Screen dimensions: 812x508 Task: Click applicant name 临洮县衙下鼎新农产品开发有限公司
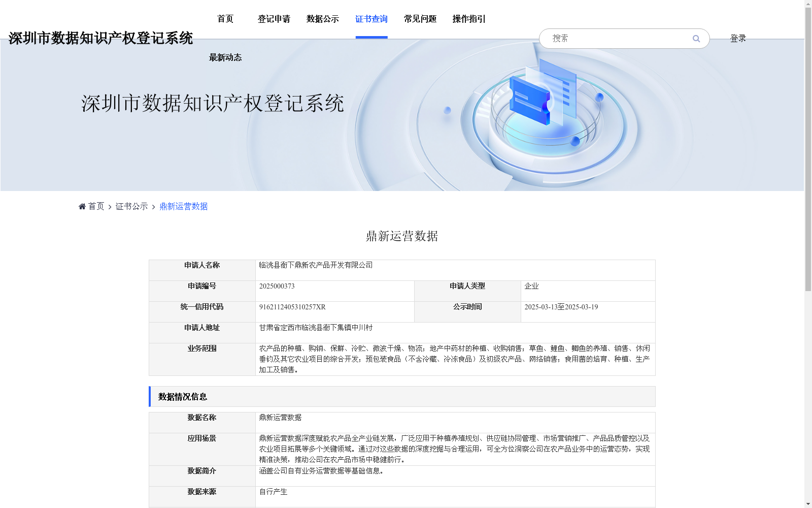[x=316, y=265]
